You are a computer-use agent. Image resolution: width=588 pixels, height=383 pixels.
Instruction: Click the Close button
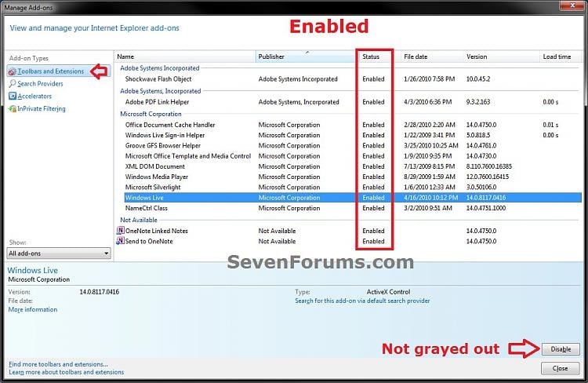point(561,368)
